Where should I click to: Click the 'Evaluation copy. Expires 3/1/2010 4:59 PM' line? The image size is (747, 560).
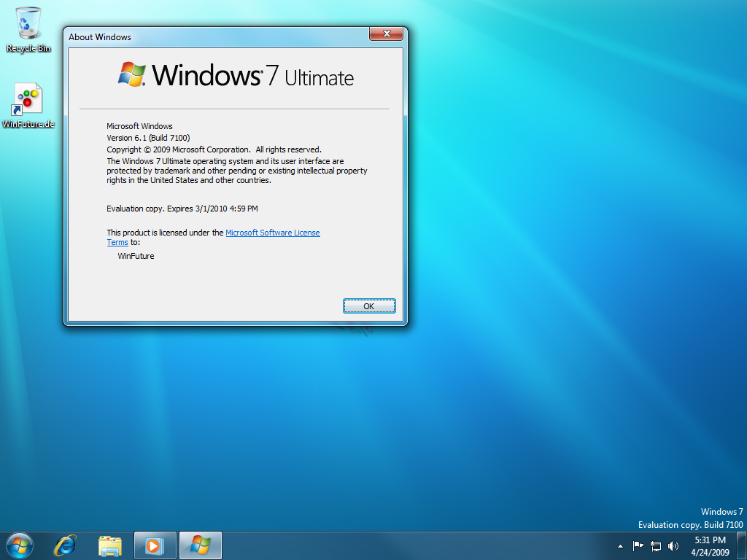click(x=182, y=209)
